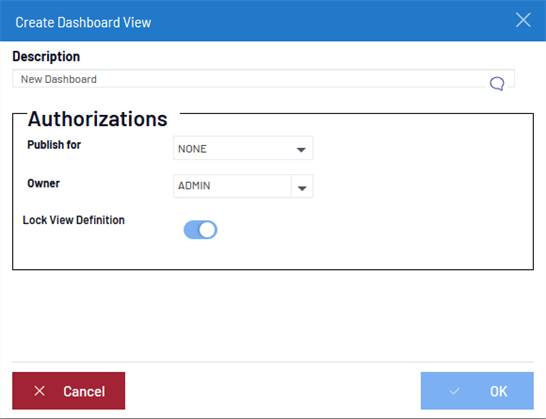Image resolution: width=546 pixels, height=419 pixels.
Task: Click the ADMIN owner text field
Action: pyautogui.click(x=232, y=186)
